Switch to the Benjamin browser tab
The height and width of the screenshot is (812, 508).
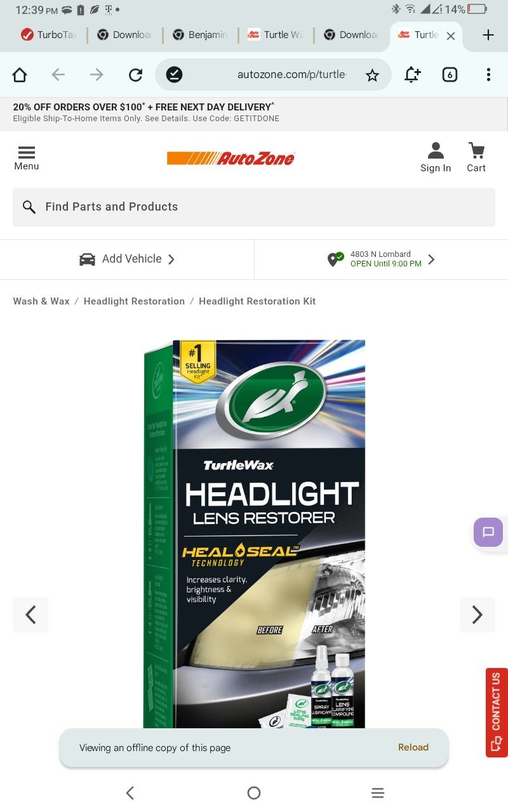click(199, 35)
